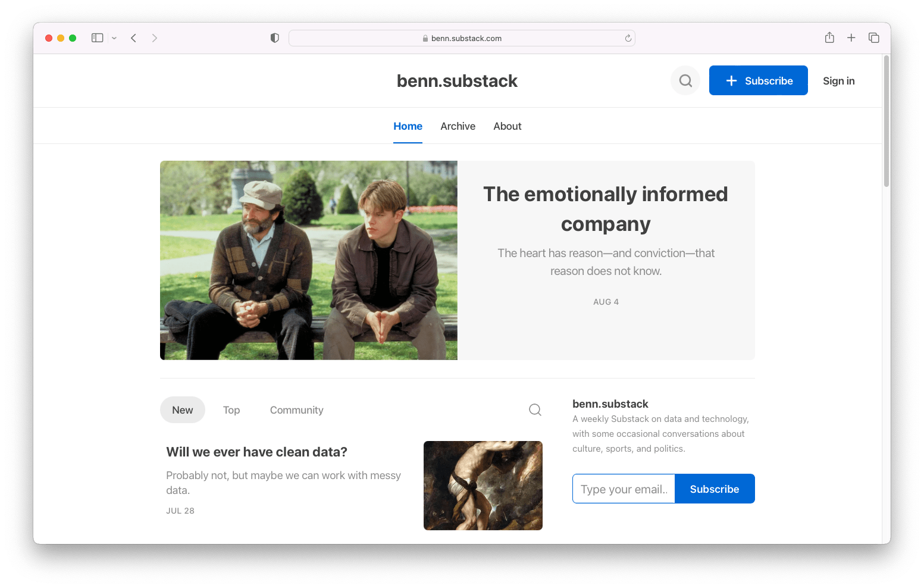The image size is (924, 588).
Task: Search posts using the feed magnifier icon
Action: click(535, 409)
